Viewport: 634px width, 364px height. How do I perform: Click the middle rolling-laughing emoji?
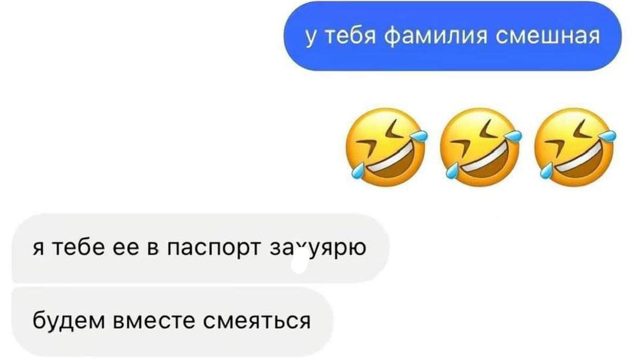[480, 147]
